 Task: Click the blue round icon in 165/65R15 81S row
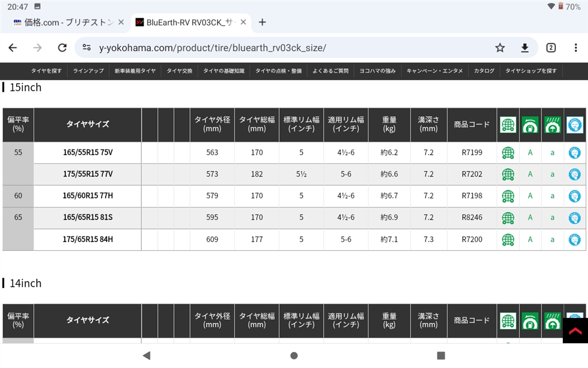[x=574, y=218]
